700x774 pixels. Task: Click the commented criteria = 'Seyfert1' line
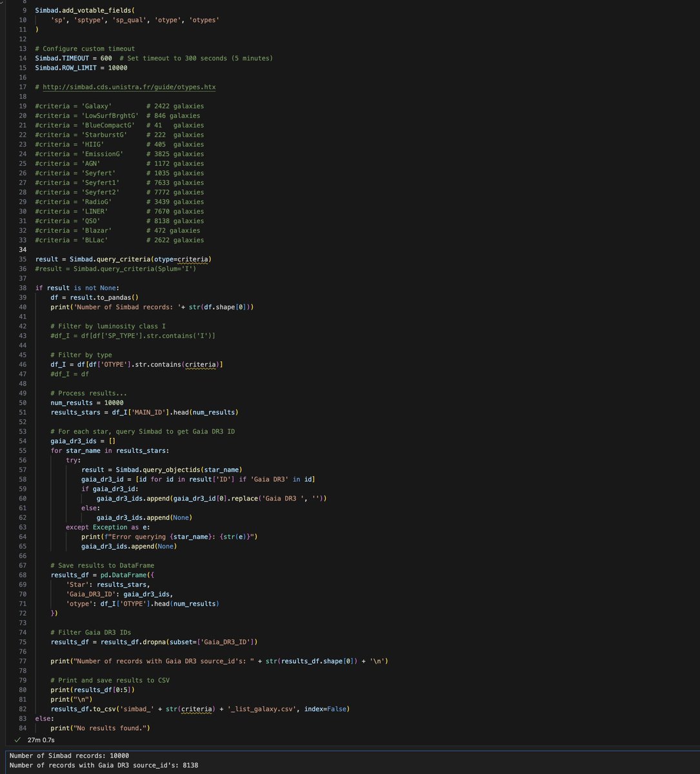pos(119,183)
